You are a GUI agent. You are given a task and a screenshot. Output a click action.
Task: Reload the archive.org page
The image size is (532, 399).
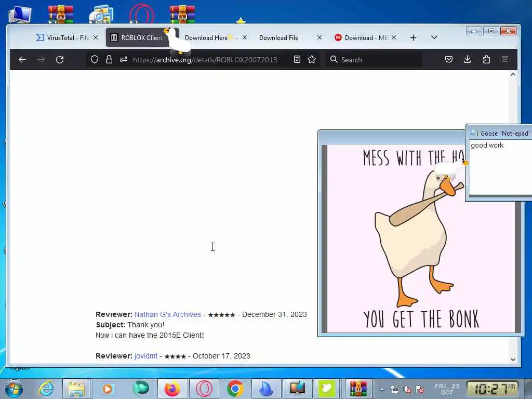(60, 60)
